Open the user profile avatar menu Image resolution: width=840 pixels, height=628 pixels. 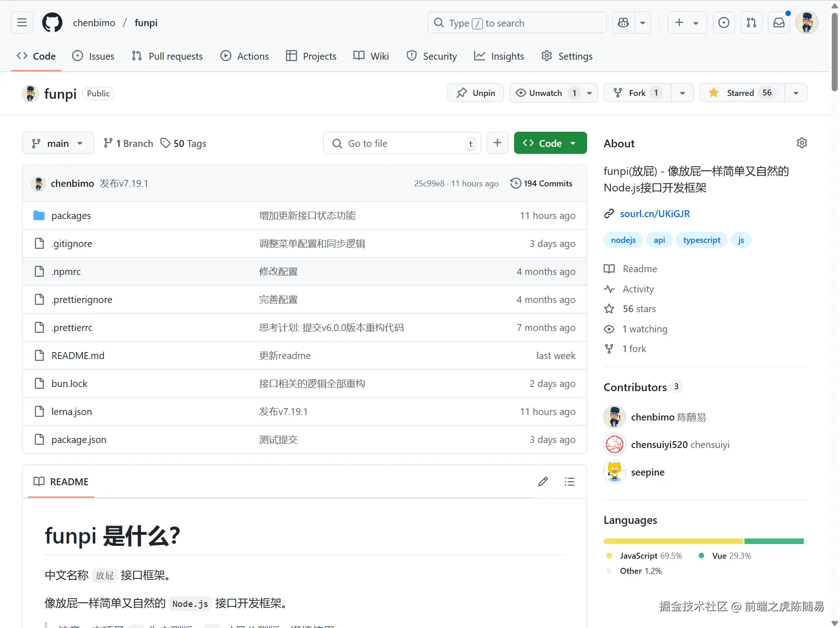pos(807,22)
